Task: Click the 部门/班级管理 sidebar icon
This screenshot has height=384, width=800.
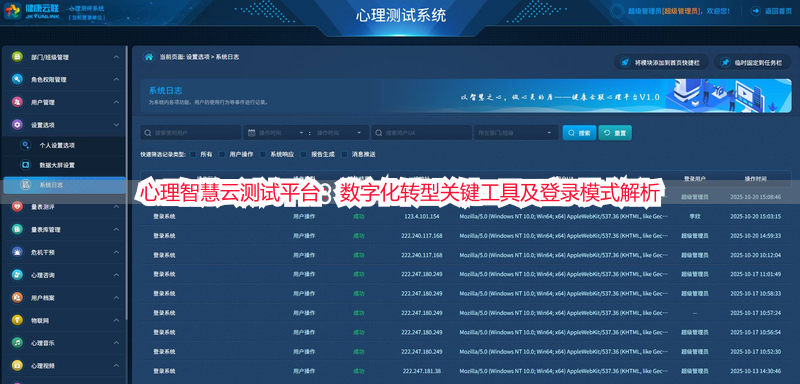Action: 17,57
